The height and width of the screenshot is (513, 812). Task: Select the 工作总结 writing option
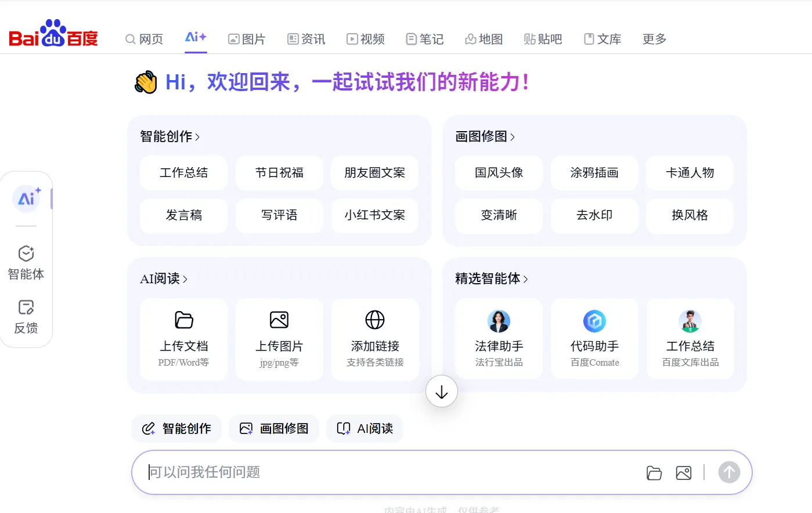[183, 173]
